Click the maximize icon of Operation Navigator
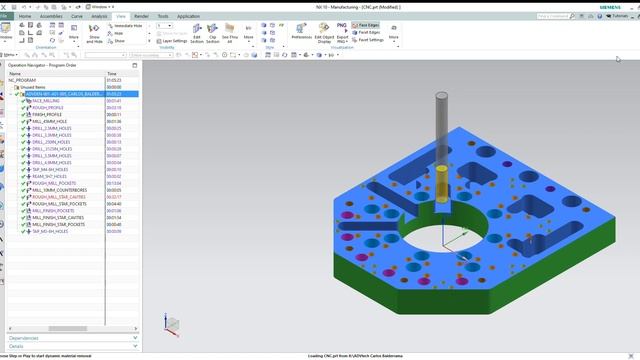Viewport: 640px width, 360px height. 135,65
